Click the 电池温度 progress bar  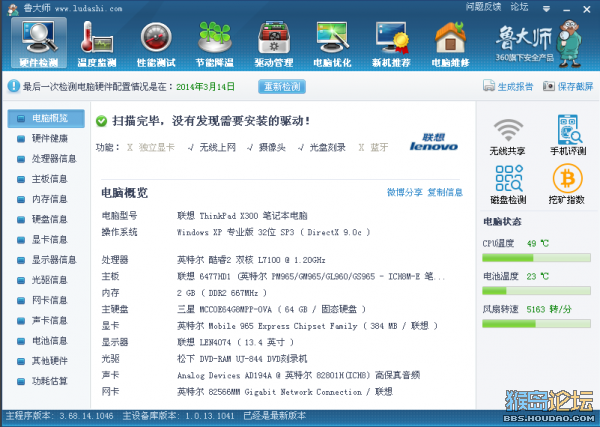click(x=536, y=291)
